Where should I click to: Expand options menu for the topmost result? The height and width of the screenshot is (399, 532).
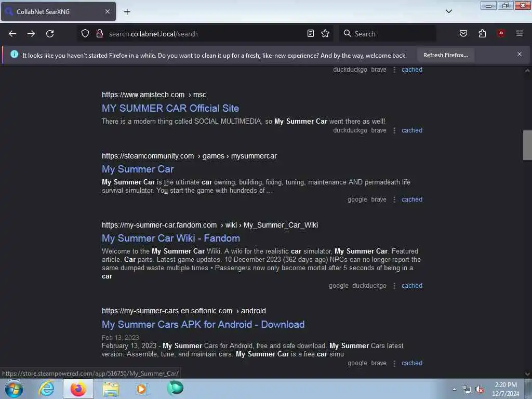coord(394,70)
